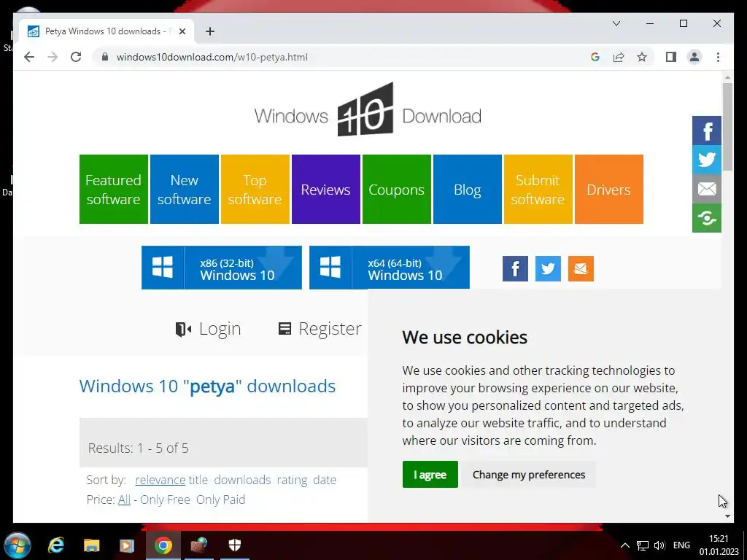Screen dimensions: 747x560
Task: Open Chrome side panel
Action: [671, 57]
